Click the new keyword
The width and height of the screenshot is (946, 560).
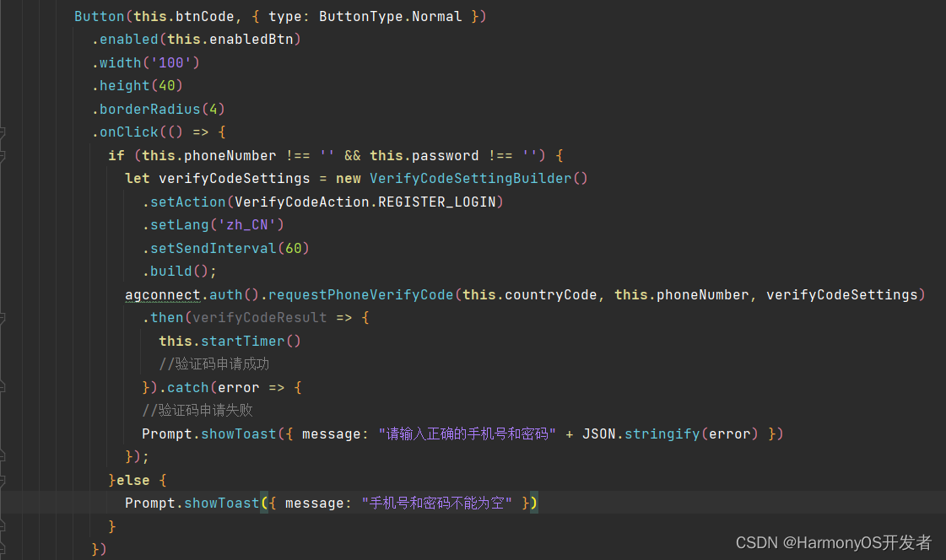[x=349, y=179]
